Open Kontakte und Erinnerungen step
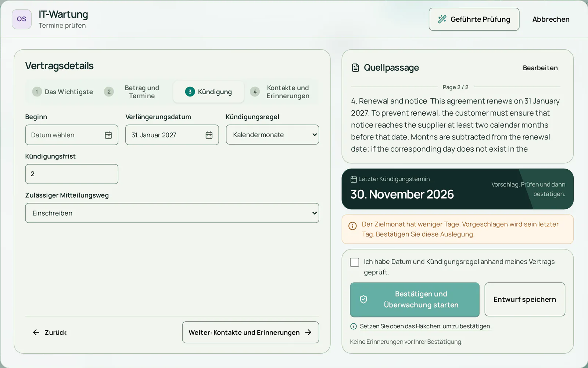 [x=281, y=92]
